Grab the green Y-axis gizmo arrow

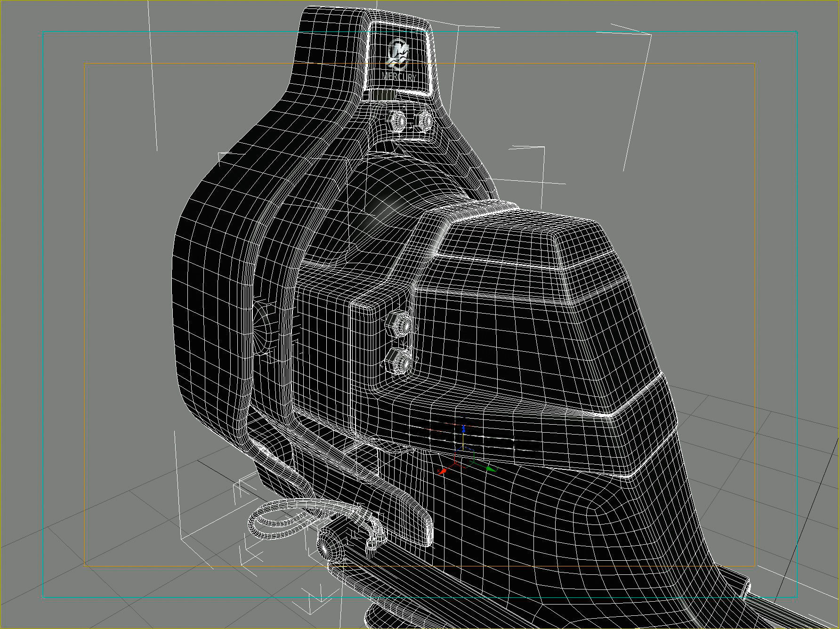coord(491,468)
